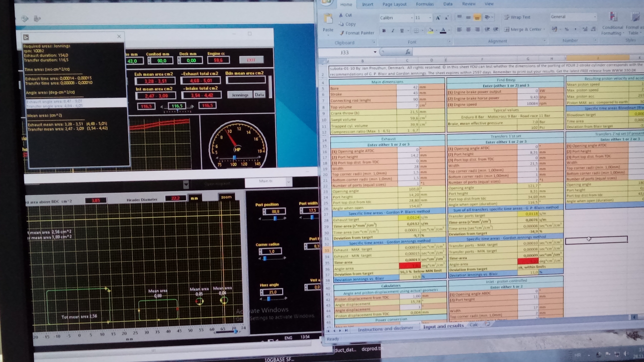Switch to the Insert ribbon tab
The height and width of the screenshot is (362, 644).
pos(368,4)
